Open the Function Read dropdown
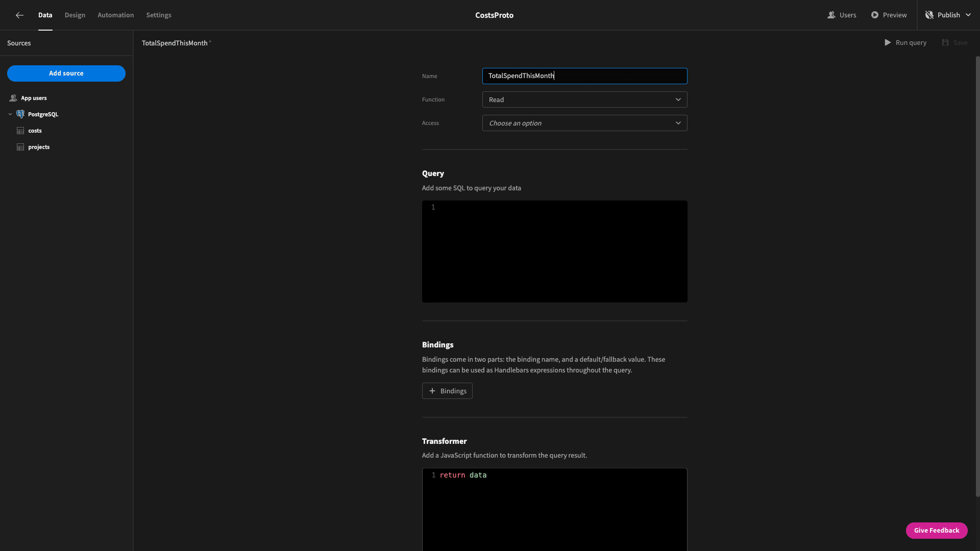 coord(584,99)
